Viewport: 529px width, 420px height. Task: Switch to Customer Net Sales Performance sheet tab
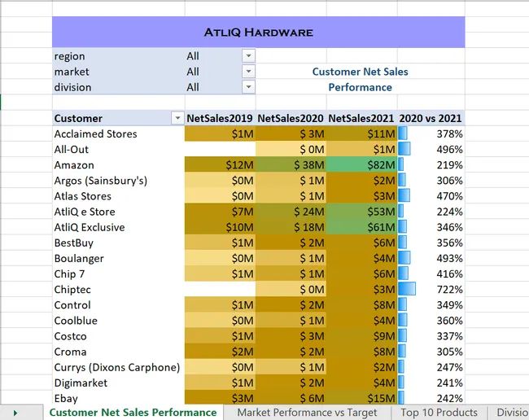pyautogui.click(x=133, y=412)
